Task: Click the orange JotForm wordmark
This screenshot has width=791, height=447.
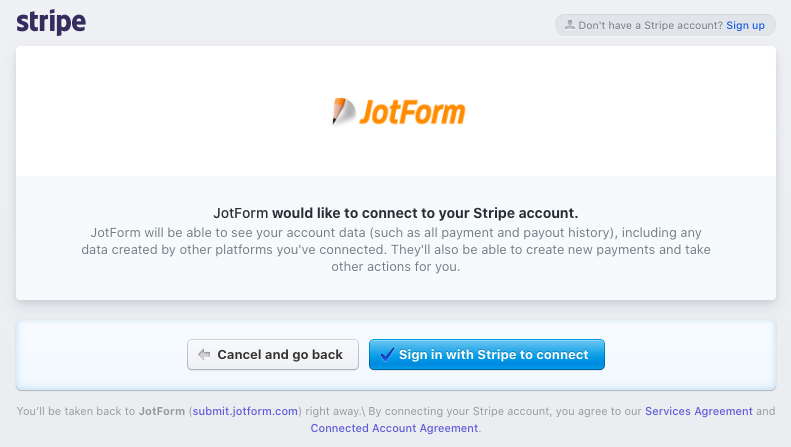Action: pyautogui.click(x=412, y=111)
